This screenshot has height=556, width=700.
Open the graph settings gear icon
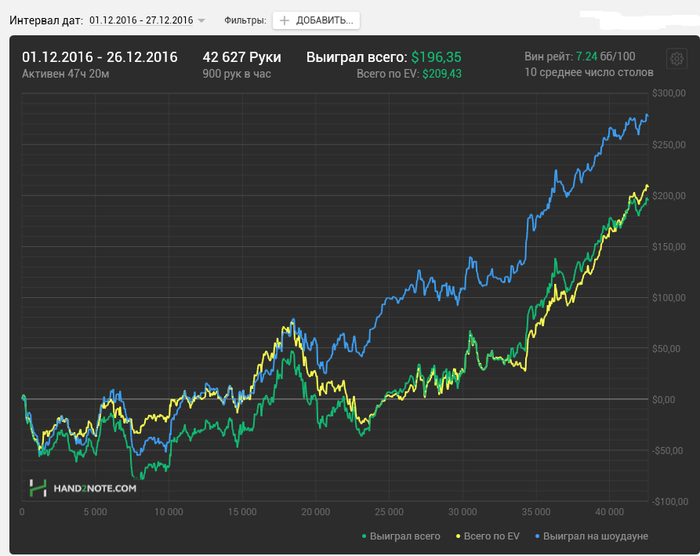(x=676, y=59)
